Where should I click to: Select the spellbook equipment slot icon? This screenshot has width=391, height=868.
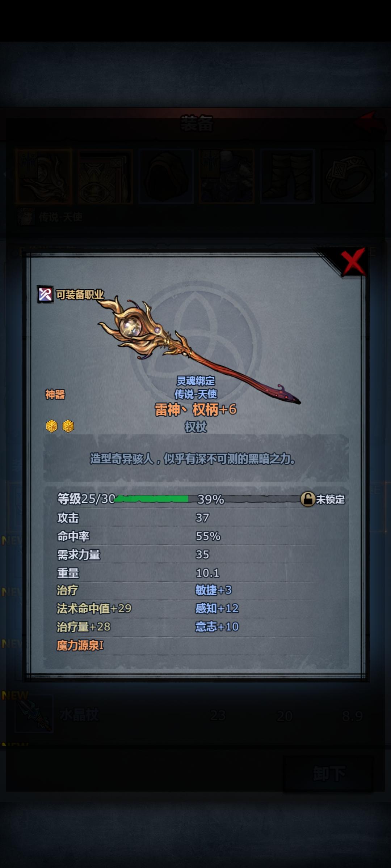pos(105,176)
